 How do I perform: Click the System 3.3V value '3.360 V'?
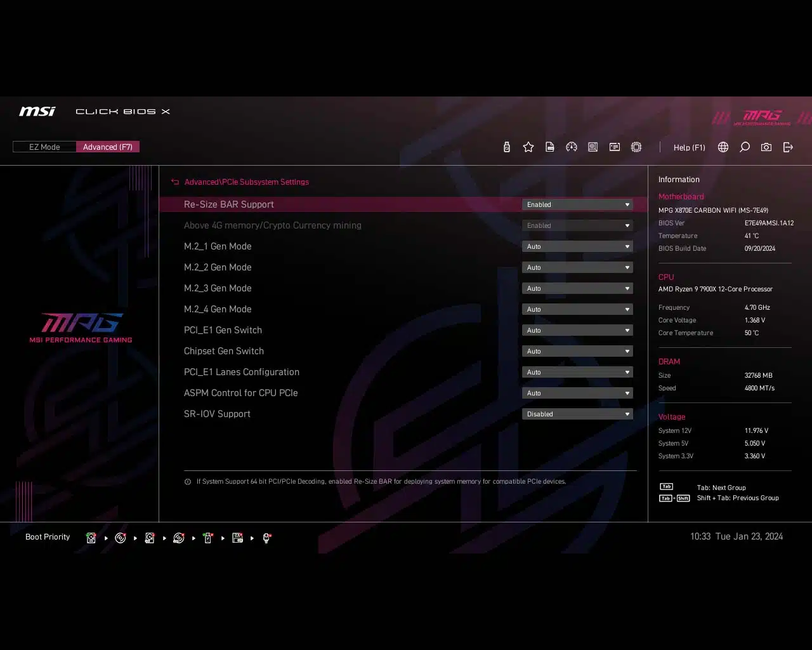click(755, 456)
